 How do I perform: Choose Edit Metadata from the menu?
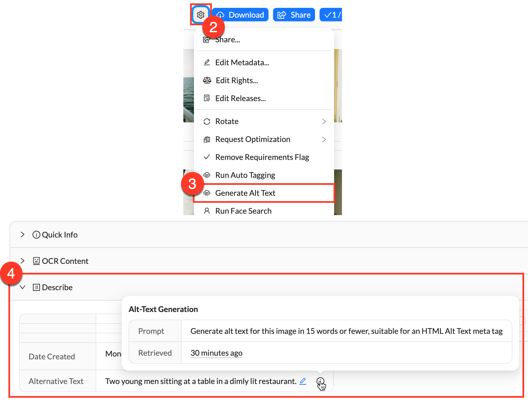pyautogui.click(x=242, y=62)
